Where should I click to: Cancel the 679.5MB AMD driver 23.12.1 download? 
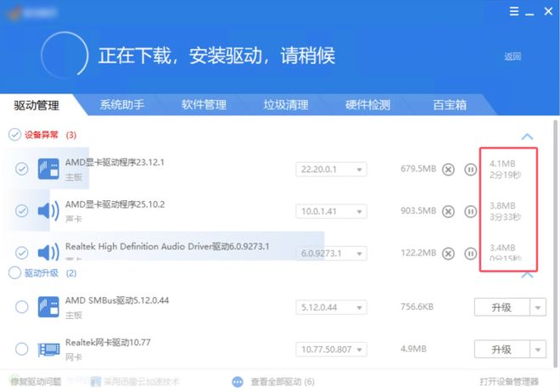(x=448, y=169)
